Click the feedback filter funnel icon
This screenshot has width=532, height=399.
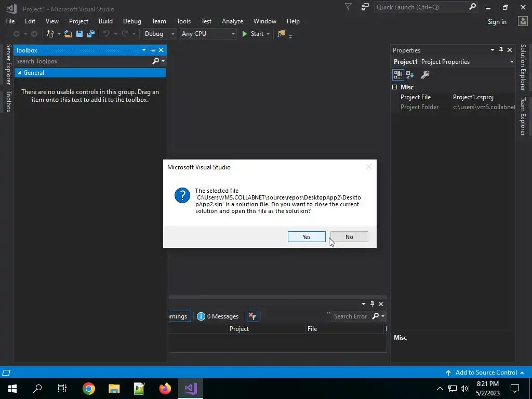click(349, 7)
